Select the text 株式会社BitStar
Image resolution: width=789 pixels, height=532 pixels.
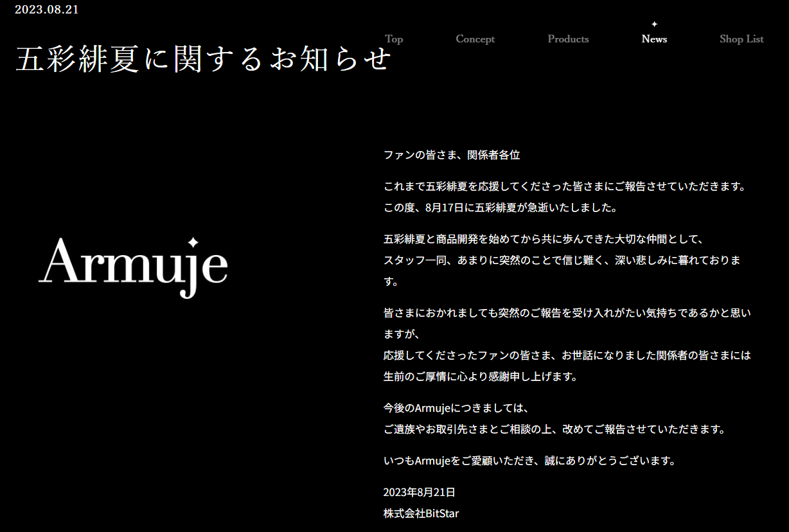420,513
